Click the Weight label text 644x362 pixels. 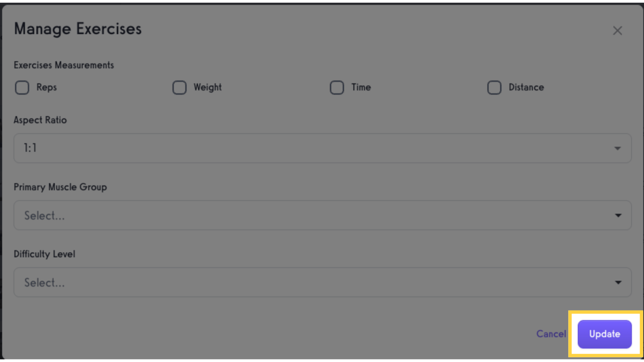(x=207, y=87)
